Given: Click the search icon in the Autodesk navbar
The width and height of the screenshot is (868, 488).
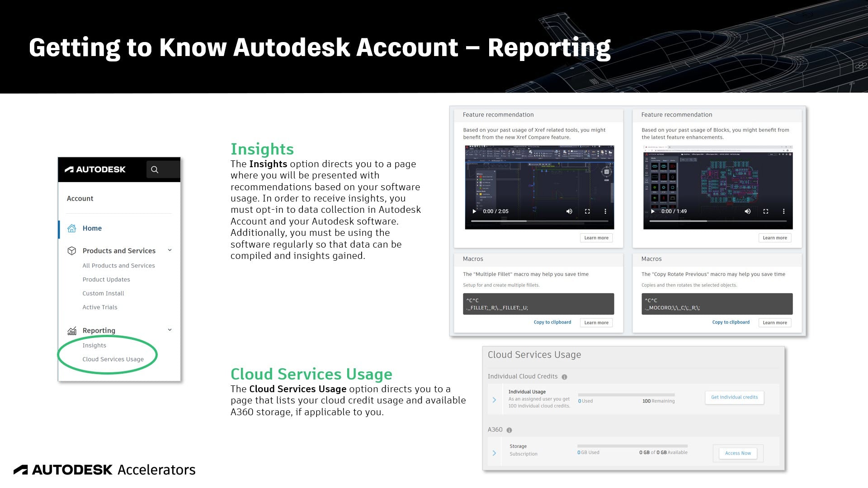Looking at the screenshot, I should coord(155,169).
